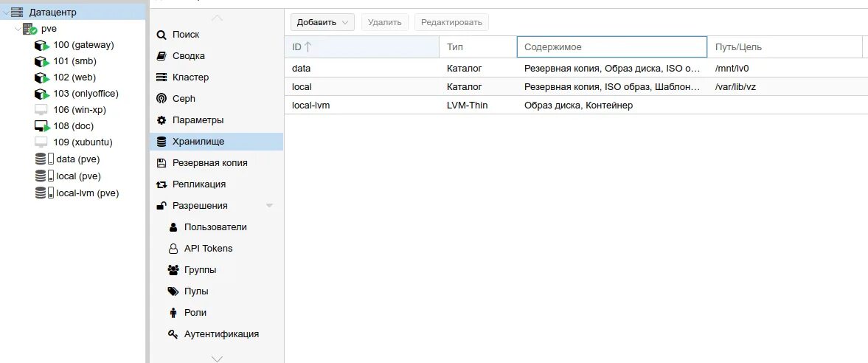Collapse the Datacenter tree node
Screen dimensions: 868x363
[x=6, y=13]
